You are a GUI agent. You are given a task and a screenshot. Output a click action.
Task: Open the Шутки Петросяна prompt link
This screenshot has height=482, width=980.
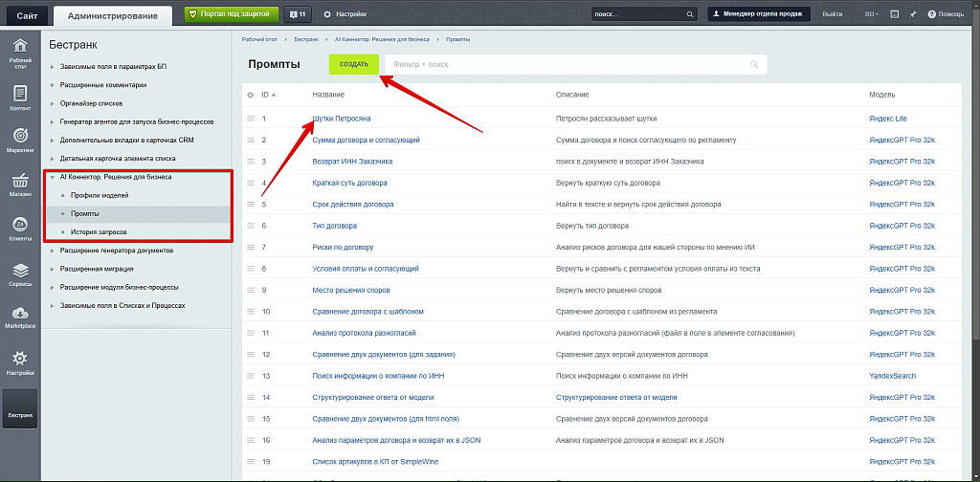pos(341,119)
